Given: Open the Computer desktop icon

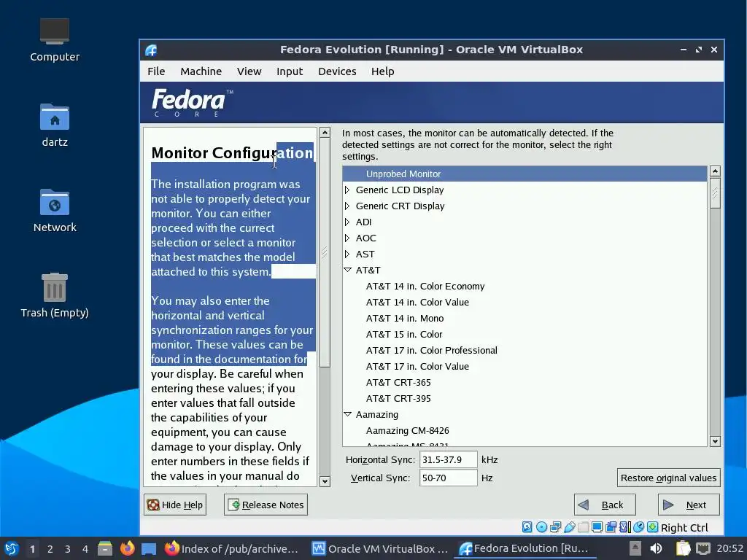Looking at the screenshot, I should (x=54, y=40).
